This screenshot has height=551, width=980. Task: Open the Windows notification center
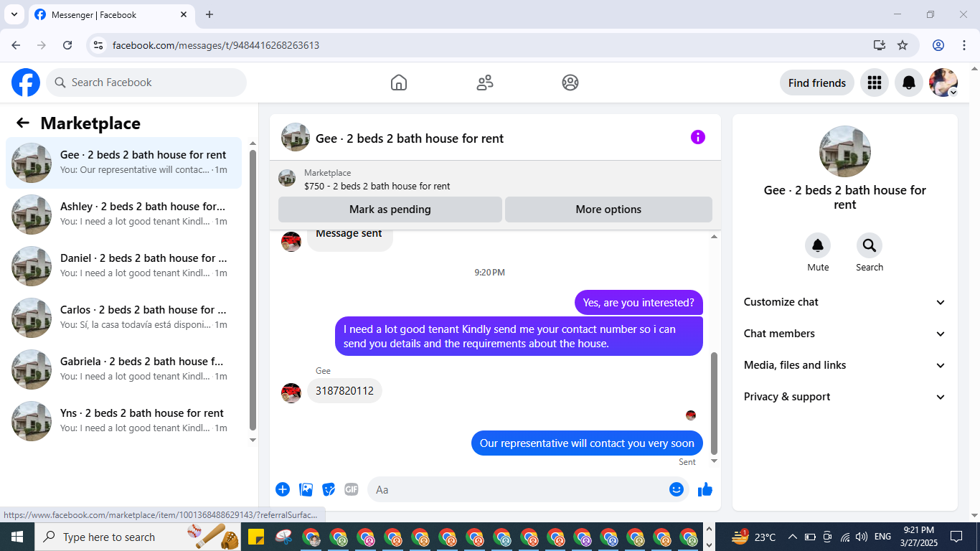click(956, 537)
